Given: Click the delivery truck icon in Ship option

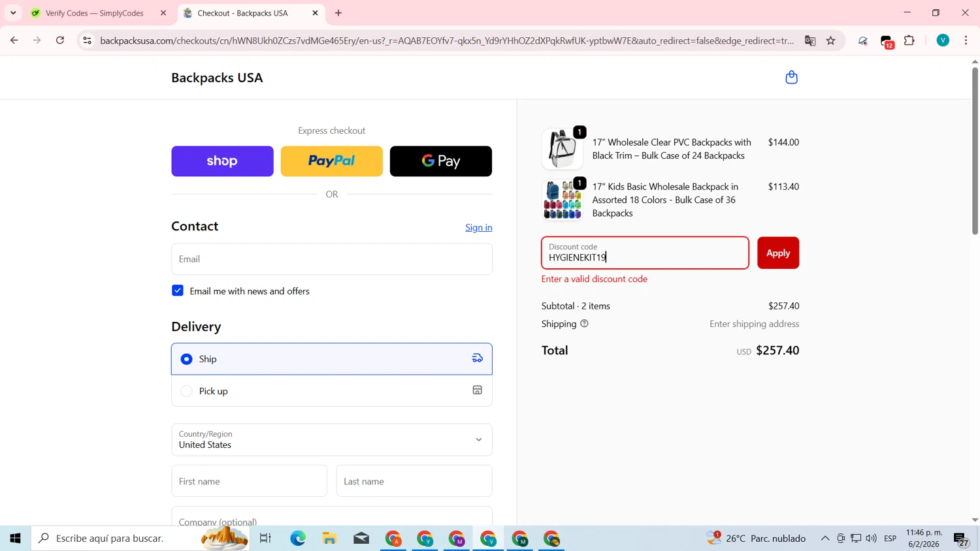Looking at the screenshot, I should pyautogui.click(x=478, y=358).
